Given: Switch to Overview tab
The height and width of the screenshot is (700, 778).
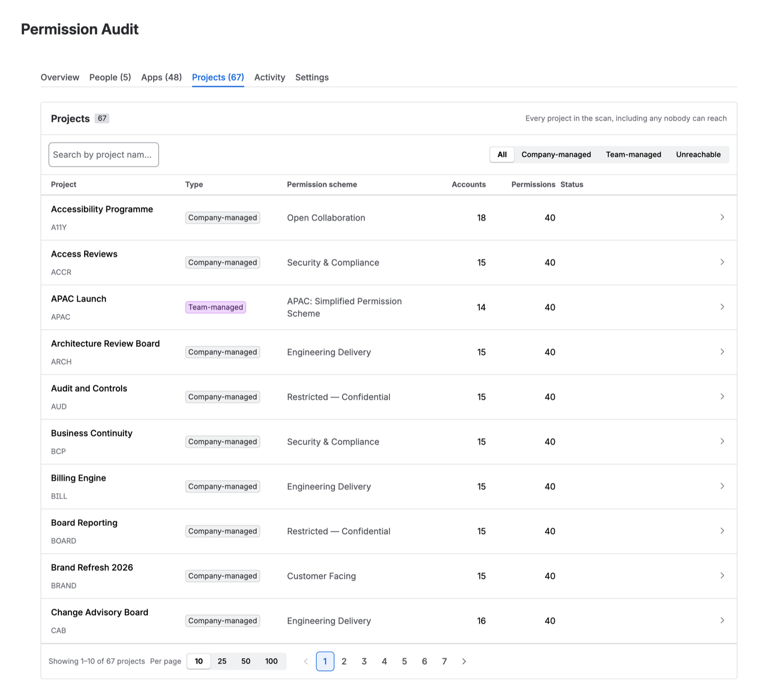Looking at the screenshot, I should click(x=60, y=77).
